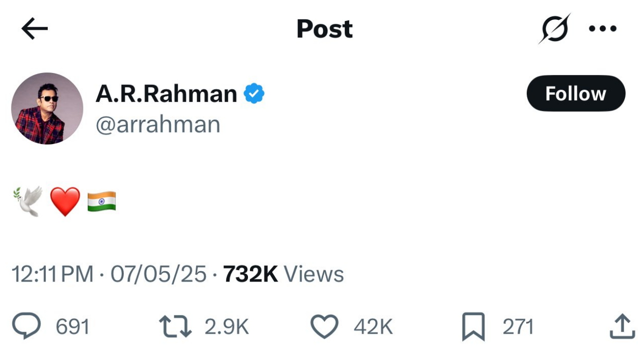Click the Post header title
The height and width of the screenshot is (364, 638).
(x=324, y=28)
